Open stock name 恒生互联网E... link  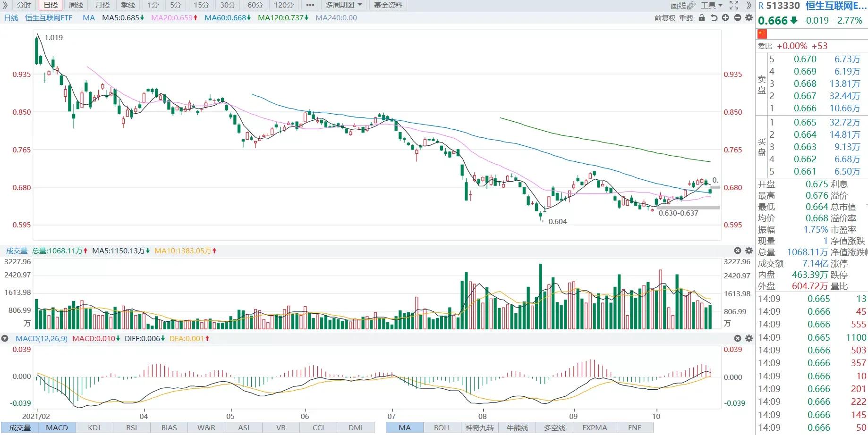click(836, 6)
